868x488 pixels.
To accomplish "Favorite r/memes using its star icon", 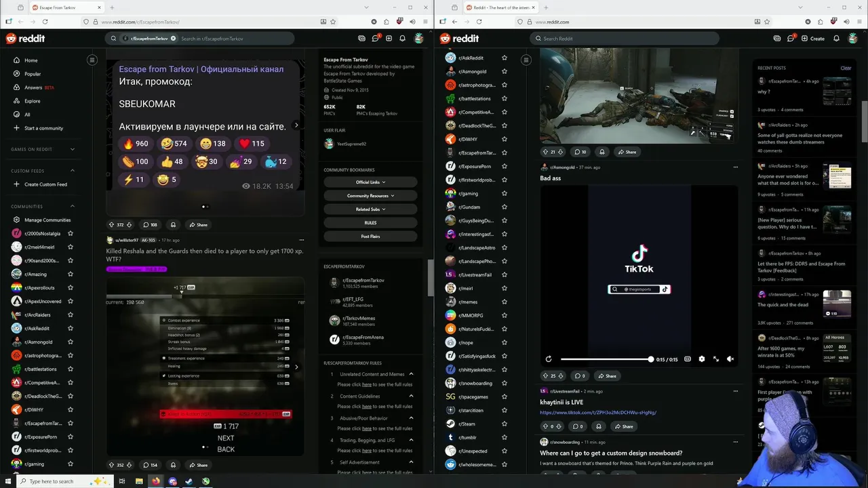I will coord(504,302).
